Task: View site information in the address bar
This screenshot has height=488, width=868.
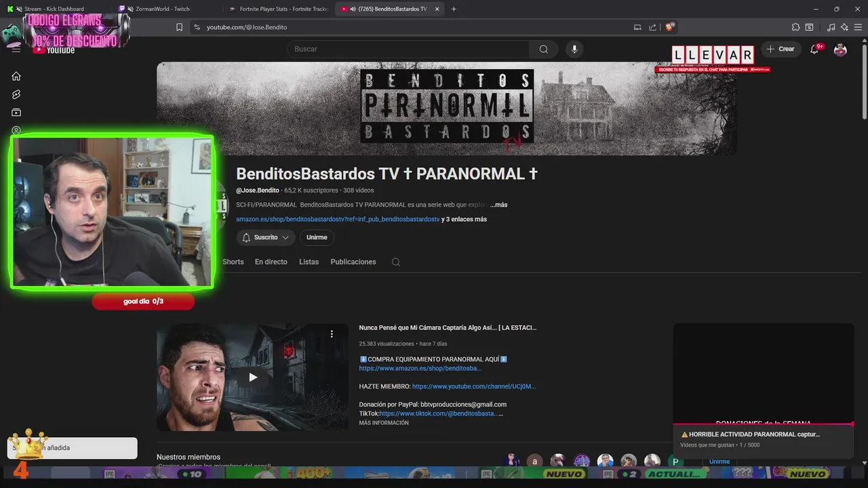Action: click(197, 27)
